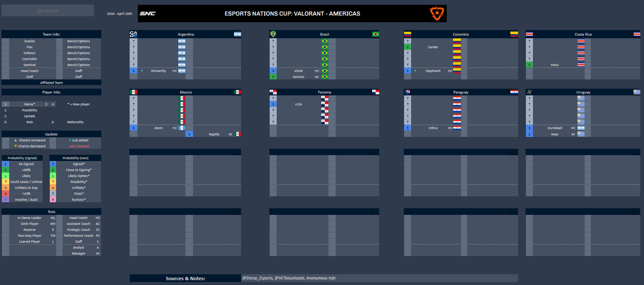The height and width of the screenshot is (285, 644).
Task: Select the 2026 - April 19th date cell
Action: 120,13
